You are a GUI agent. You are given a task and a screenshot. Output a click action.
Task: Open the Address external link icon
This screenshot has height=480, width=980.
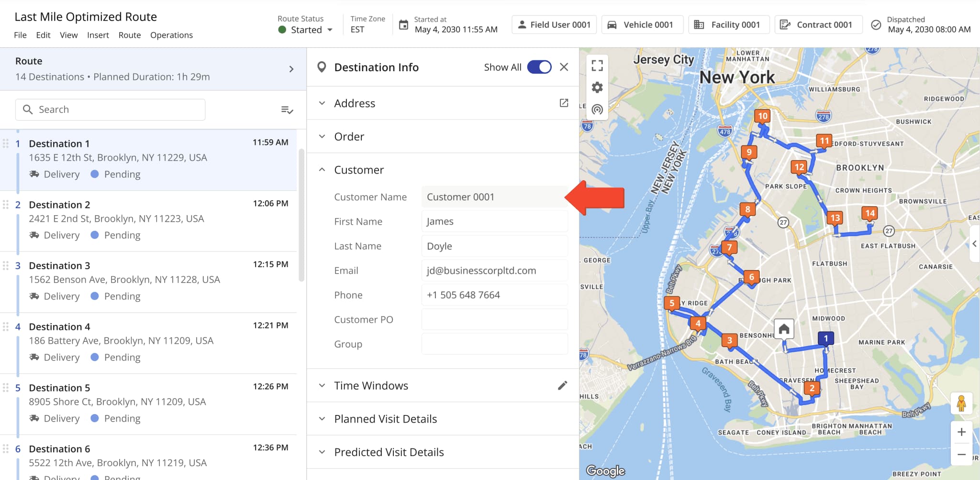(x=564, y=103)
